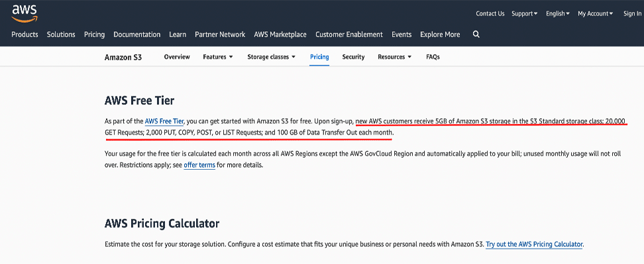The image size is (644, 264).
Task: Open the Documentation menu
Action: pyautogui.click(x=136, y=34)
